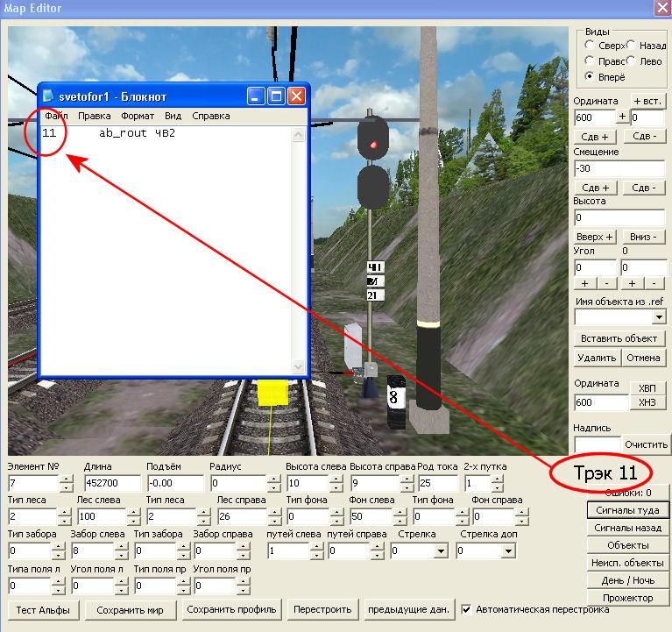Maximize the svetofor1 Notepad window

[x=276, y=96]
